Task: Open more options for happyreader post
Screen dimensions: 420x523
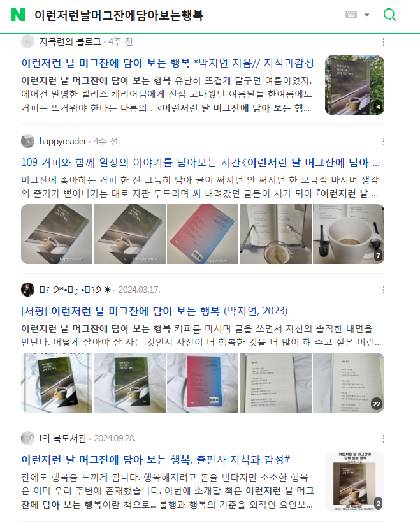Action: pyautogui.click(x=384, y=142)
